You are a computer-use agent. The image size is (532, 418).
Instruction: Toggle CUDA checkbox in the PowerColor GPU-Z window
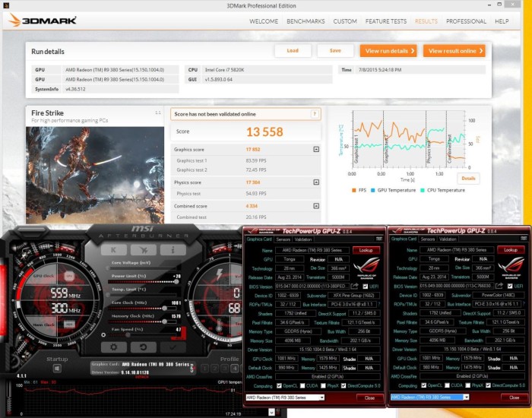[447, 385]
